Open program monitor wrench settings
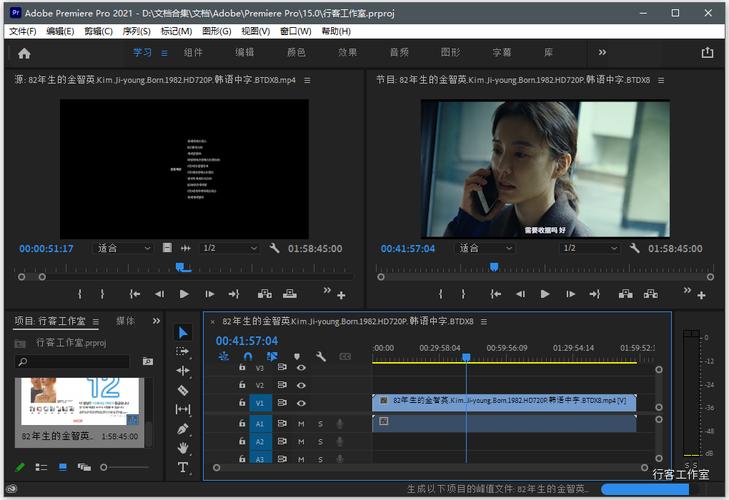This screenshot has height=500, width=729. pyautogui.click(x=635, y=248)
